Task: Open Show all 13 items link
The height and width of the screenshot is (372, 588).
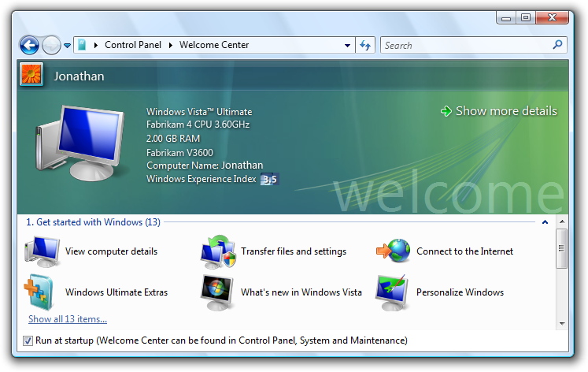Action: click(68, 319)
